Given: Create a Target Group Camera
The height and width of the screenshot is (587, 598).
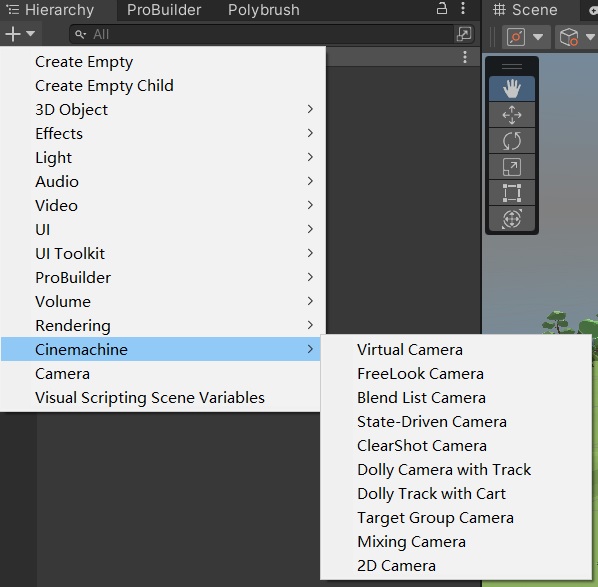Looking at the screenshot, I should [456, 518].
